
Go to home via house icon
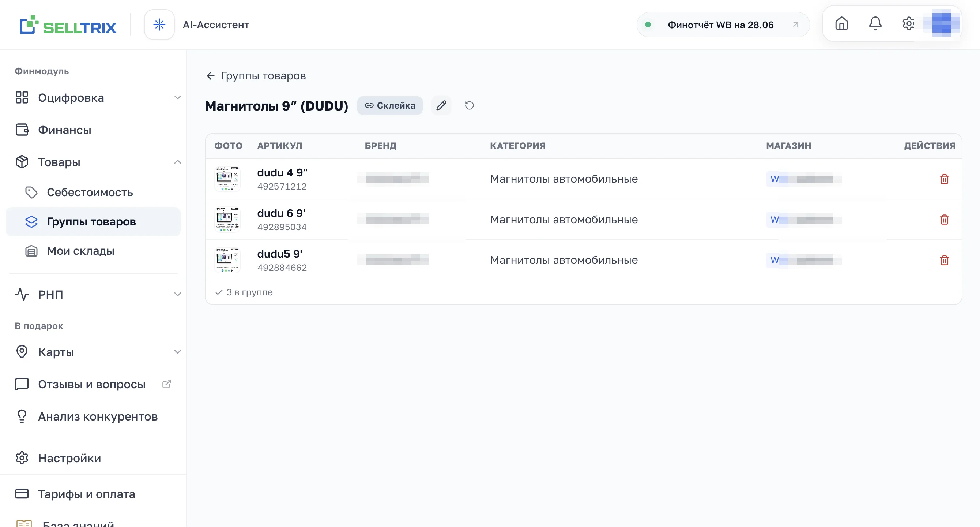point(841,24)
